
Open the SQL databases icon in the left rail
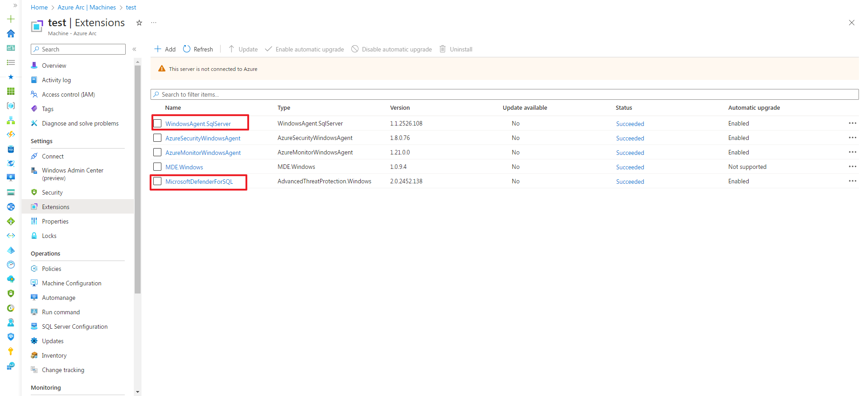point(11,149)
